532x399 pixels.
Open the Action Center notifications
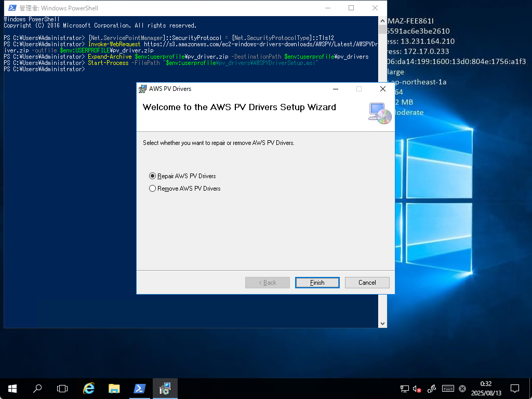pyautogui.click(x=515, y=388)
